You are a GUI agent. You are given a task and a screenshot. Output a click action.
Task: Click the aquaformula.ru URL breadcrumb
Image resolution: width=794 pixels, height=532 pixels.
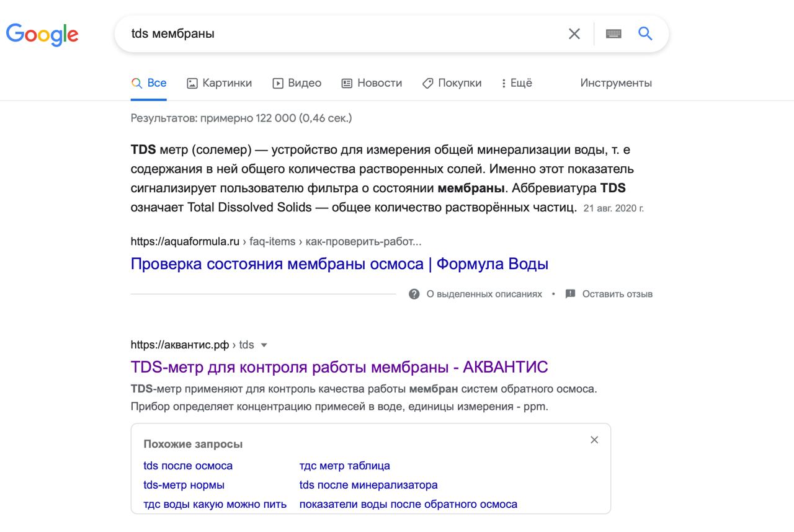[276, 241]
